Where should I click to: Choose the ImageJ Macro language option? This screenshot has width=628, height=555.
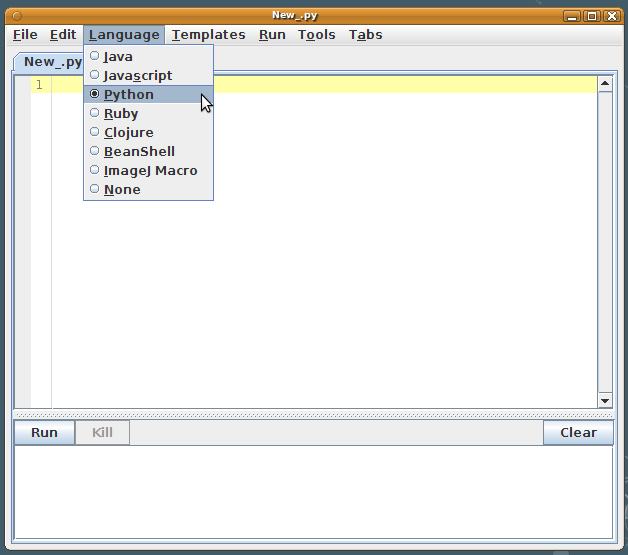[150, 171]
